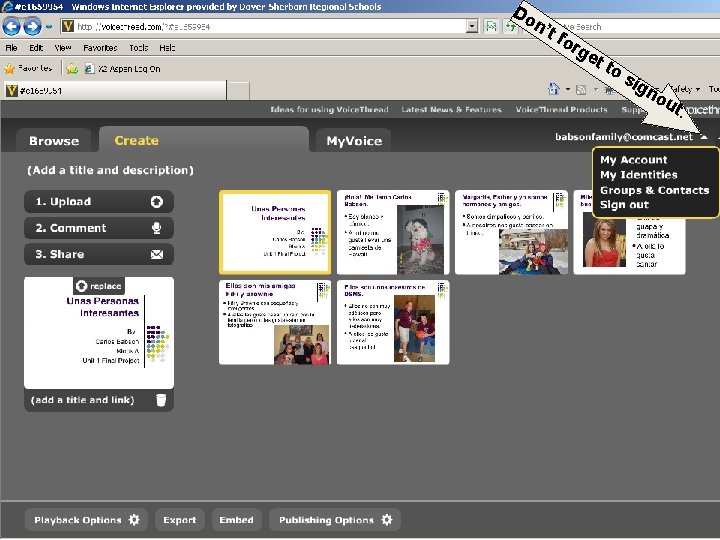Image resolution: width=720 pixels, height=540 pixels.
Task: Open the X2 Aspen Log On bookmark
Action: pyautogui.click(x=123, y=69)
